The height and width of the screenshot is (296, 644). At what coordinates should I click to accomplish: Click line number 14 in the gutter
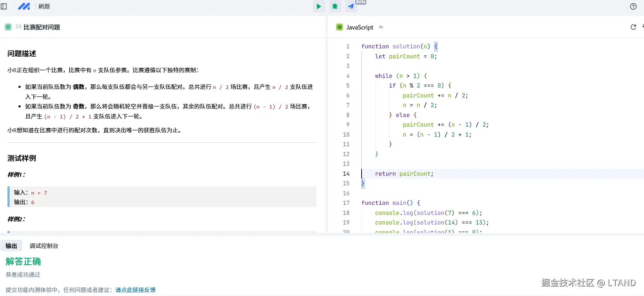pyautogui.click(x=346, y=174)
